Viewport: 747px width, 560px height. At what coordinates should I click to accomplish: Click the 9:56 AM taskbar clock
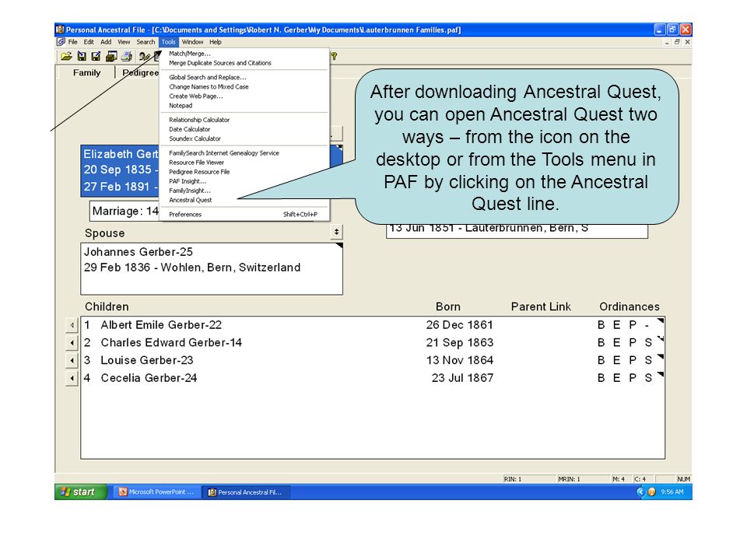672,492
